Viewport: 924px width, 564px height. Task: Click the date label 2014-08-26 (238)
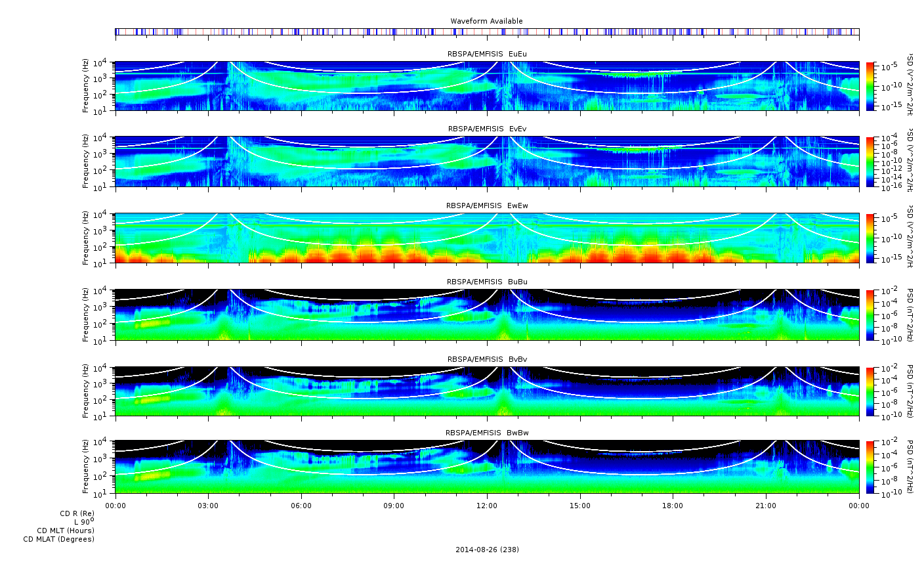487,550
